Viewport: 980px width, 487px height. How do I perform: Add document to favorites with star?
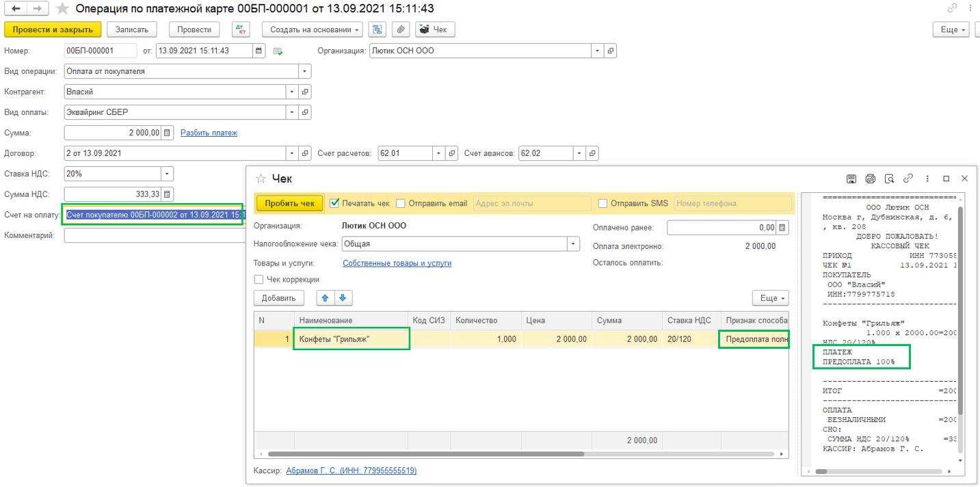[62, 9]
